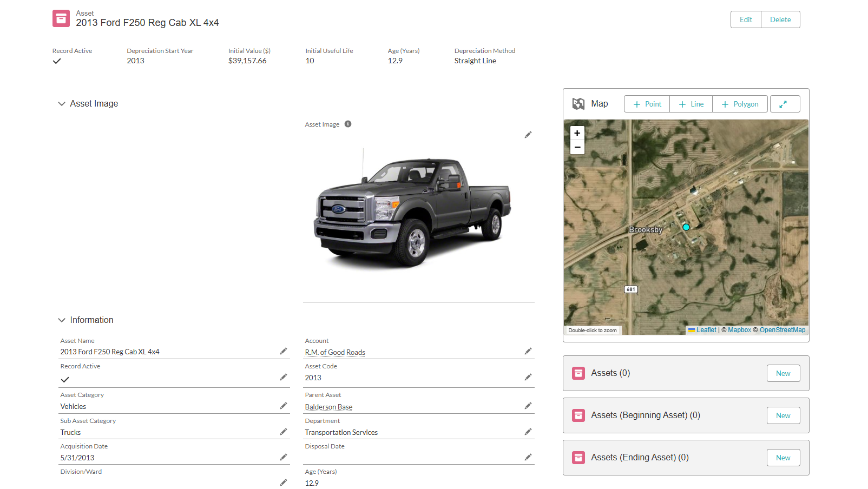
Task: Edit the Department field pencil icon
Action: [528, 432]
